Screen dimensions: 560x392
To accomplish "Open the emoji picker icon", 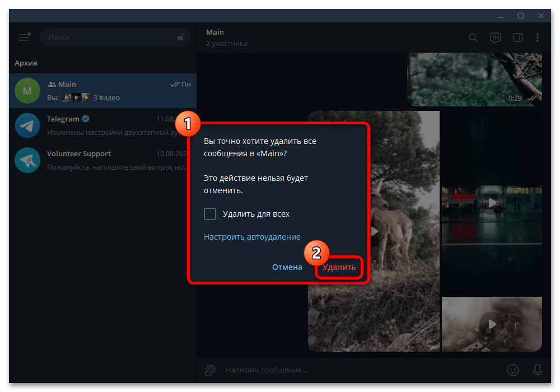I will [513, 370].
